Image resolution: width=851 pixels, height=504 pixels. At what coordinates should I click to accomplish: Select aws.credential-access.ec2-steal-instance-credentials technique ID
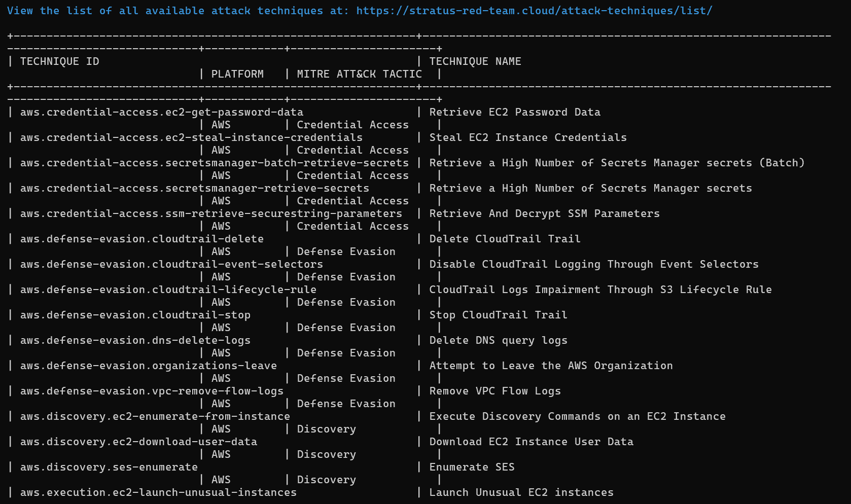pyautogui.click(x=191, y=137)
